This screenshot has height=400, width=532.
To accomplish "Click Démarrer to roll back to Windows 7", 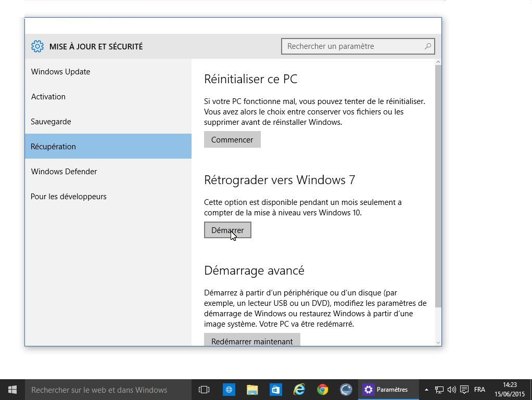I will click(227, 230).
